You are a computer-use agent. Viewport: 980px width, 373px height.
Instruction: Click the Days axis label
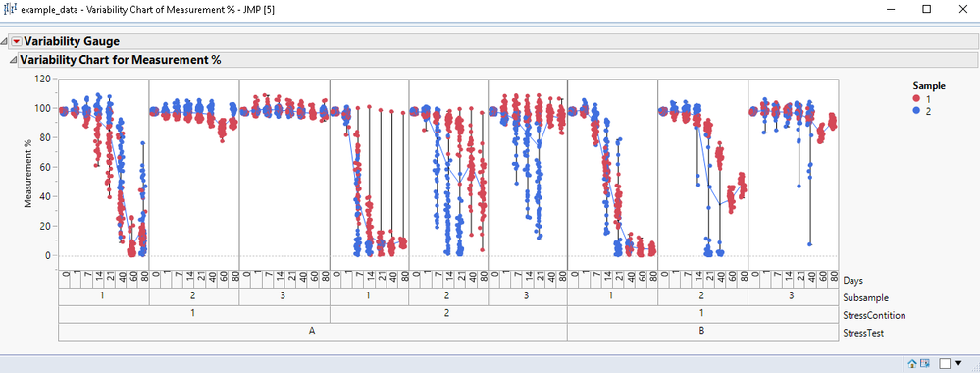[x=852, y=281]
